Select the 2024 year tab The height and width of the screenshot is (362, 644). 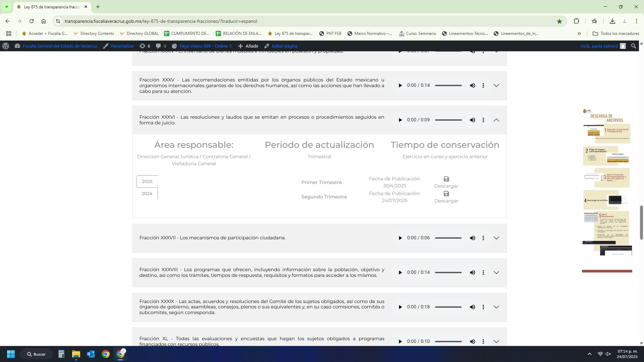pyautogui.click(x=147, y=193)
